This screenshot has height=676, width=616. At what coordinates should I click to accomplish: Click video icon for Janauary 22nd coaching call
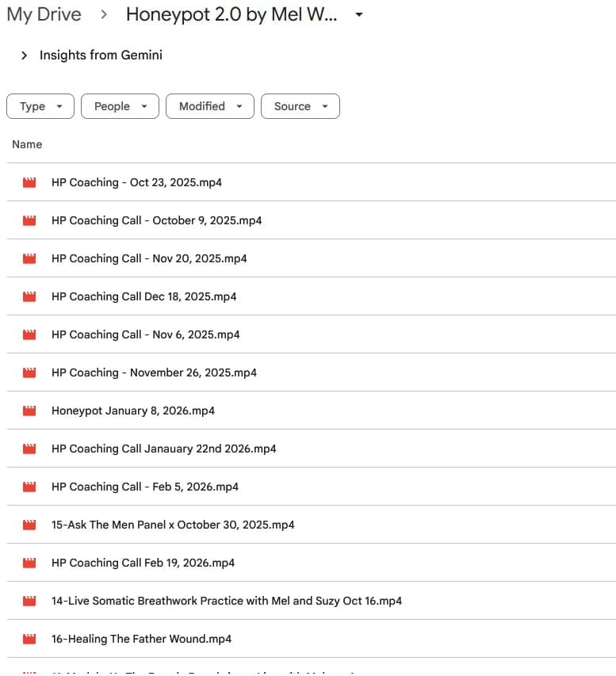[x=29, y=449]
